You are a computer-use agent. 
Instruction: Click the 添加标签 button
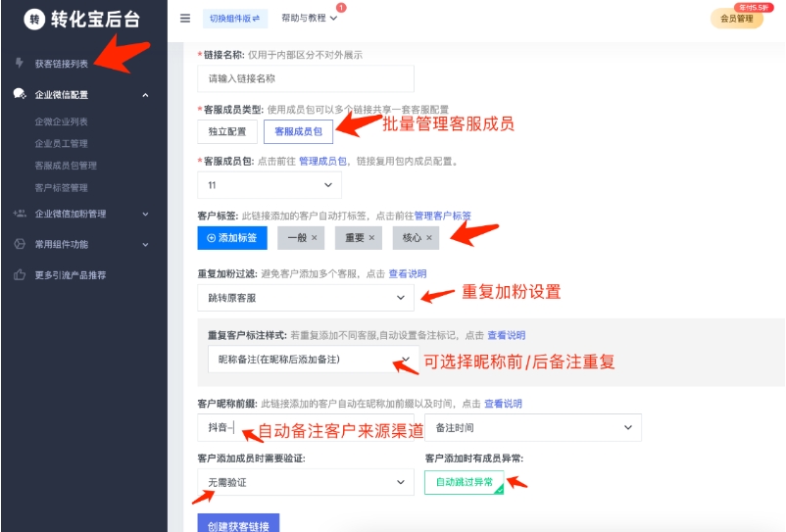(x=232, y=238)
